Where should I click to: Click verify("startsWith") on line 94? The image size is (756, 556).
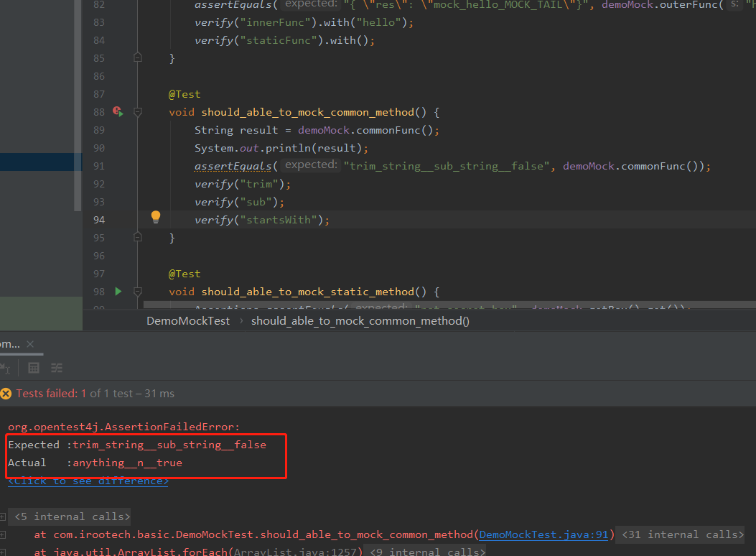click(262, 220)
